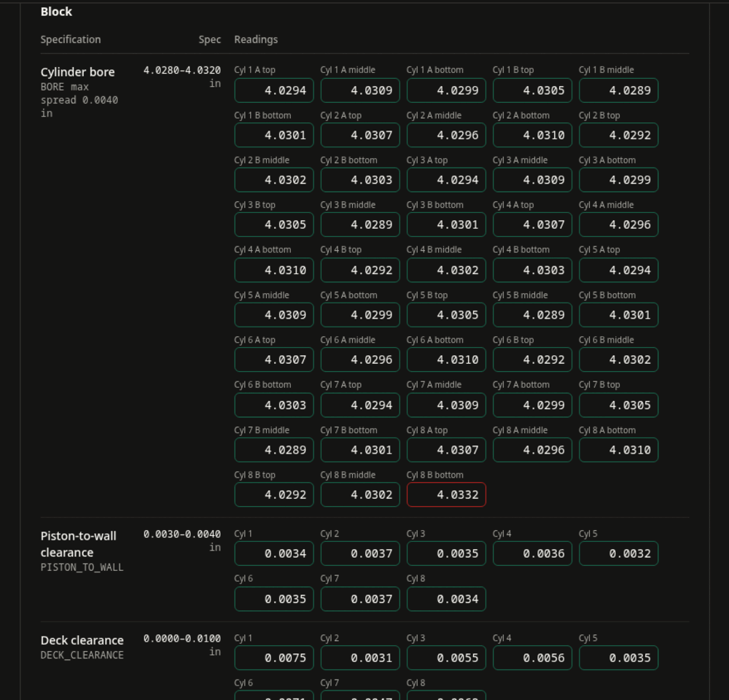Click deck clearance Cyl 1 field
The width and height of the screenshot is (729, 700).
pyautogui.click(x=274, y=658)
